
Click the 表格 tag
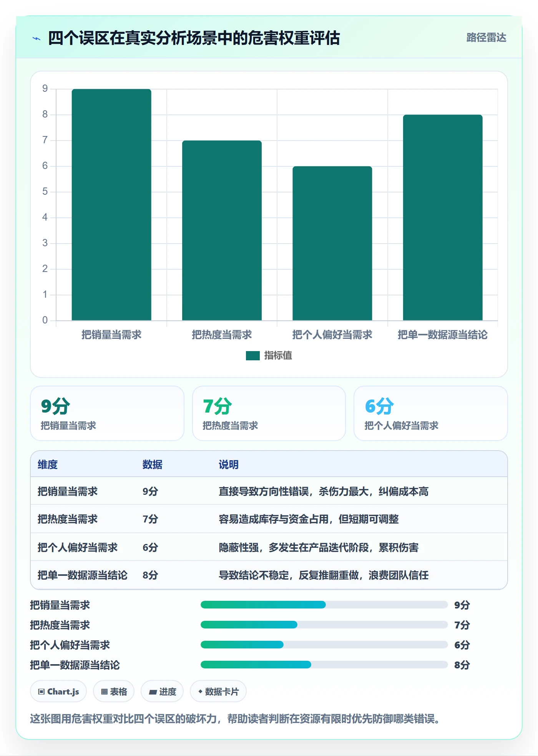coord(114,691)
